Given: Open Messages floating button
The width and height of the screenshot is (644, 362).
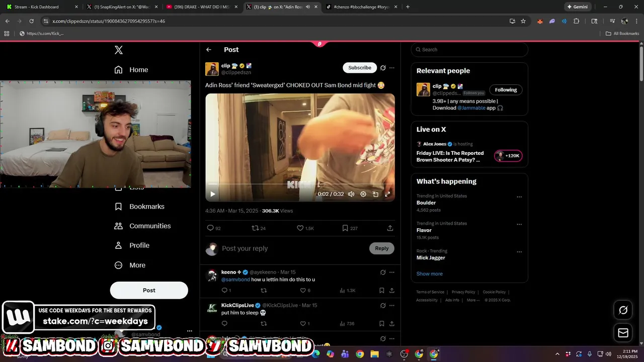Looking at the screenshot, I should [623, 333].
